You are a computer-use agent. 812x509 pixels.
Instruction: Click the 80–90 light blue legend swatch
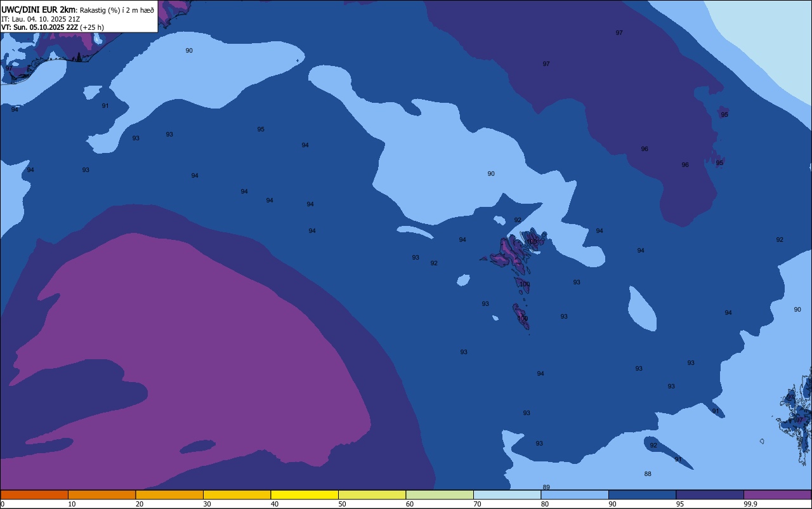pos(575,494)
